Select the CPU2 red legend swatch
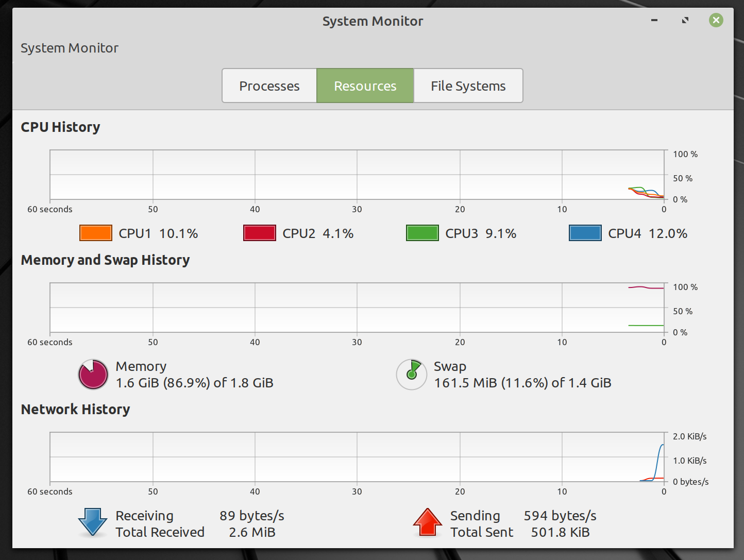 260,233
